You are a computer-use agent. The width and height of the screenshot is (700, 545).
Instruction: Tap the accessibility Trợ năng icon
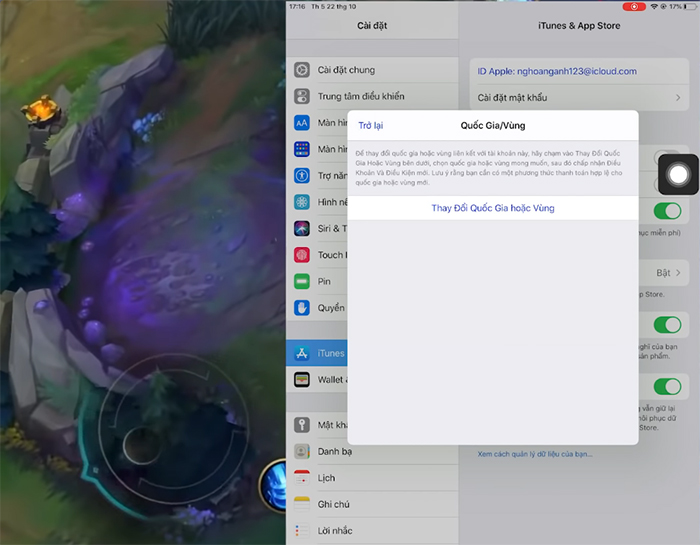[302, 175]
